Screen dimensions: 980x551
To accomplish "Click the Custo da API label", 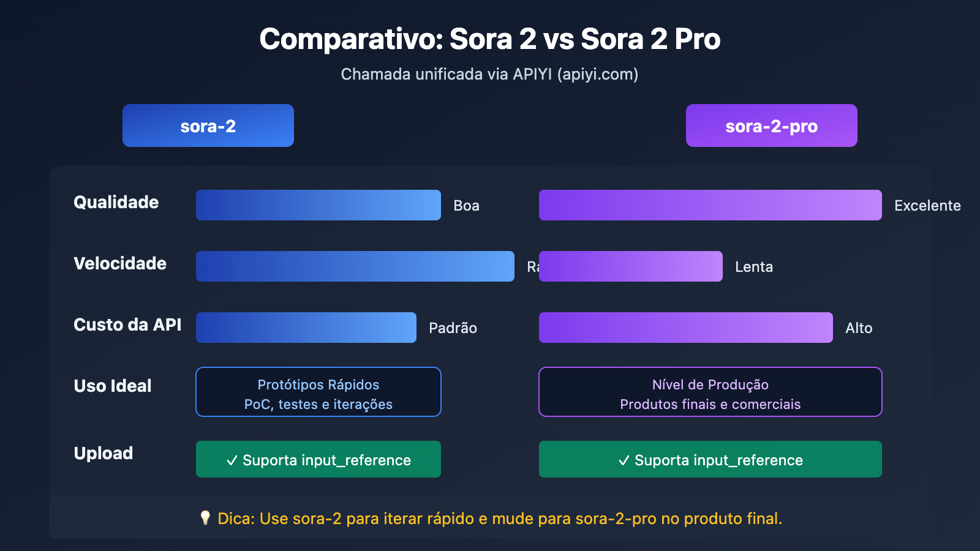I will [x=127, y=324].
